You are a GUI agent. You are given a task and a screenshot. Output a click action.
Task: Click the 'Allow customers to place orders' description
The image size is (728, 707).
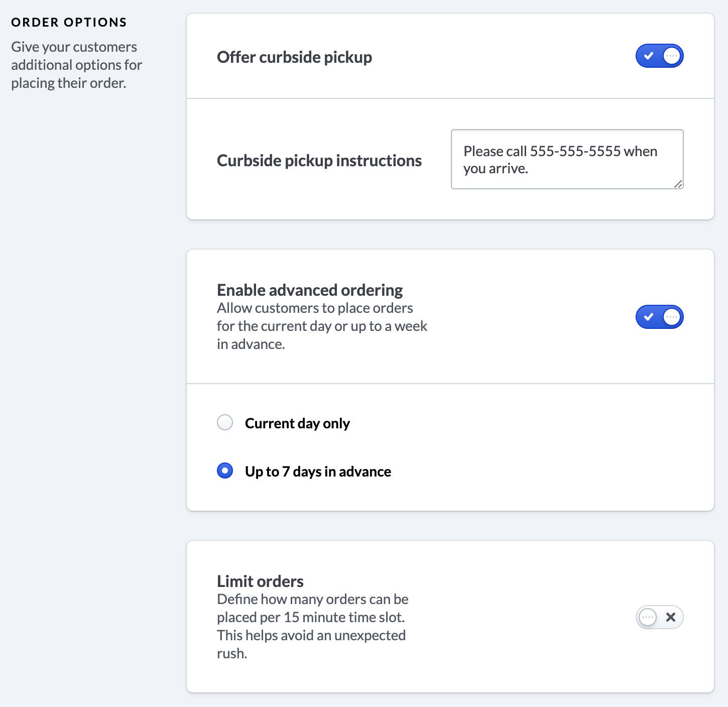322,326
